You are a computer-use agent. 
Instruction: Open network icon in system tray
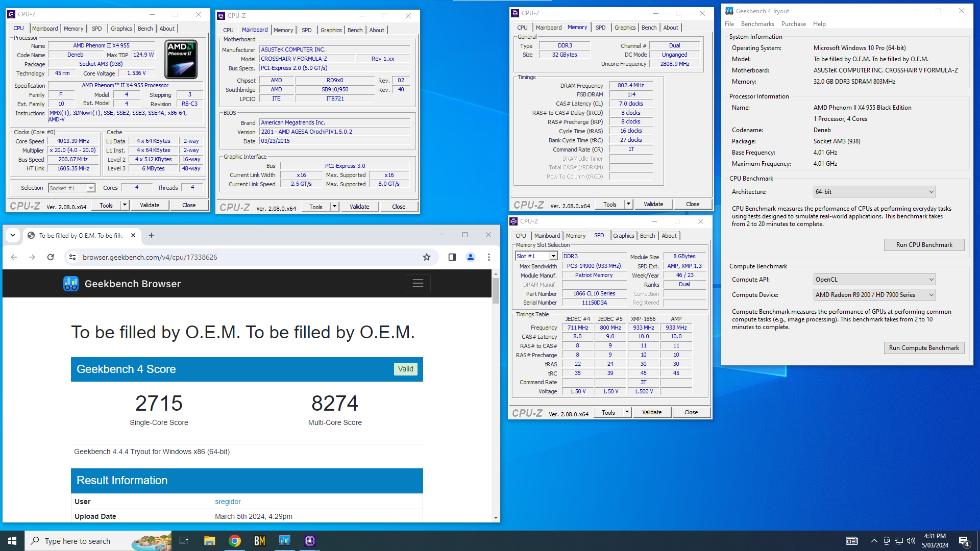pos(899,541)
